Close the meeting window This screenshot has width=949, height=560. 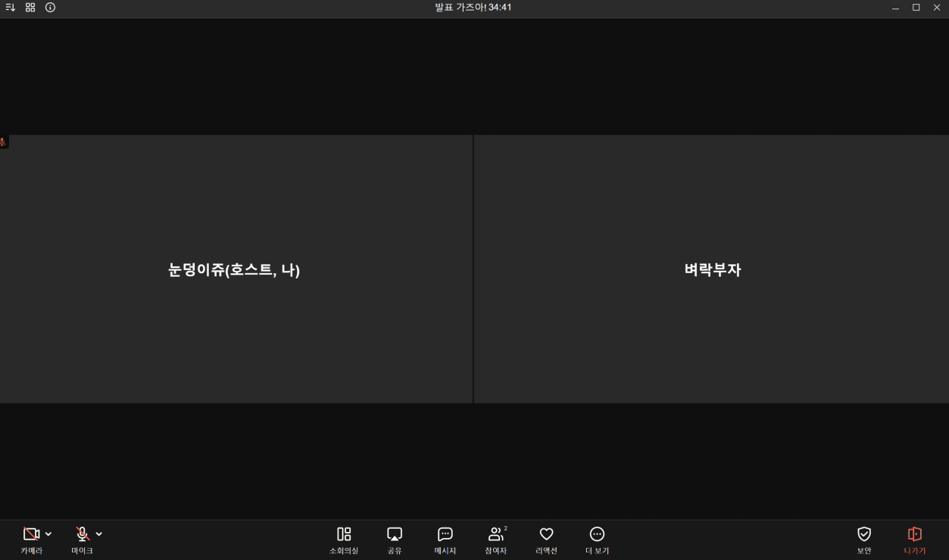(937, 8)
